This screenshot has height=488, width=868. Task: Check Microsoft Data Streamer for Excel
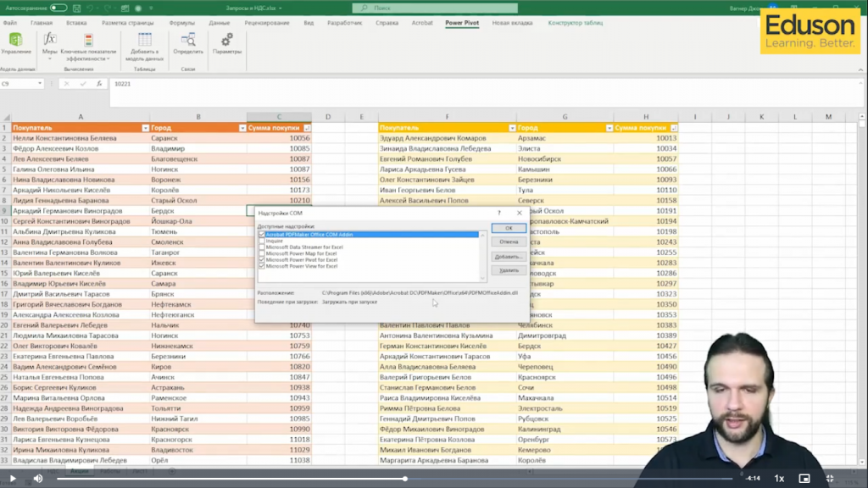click(262, 247)
